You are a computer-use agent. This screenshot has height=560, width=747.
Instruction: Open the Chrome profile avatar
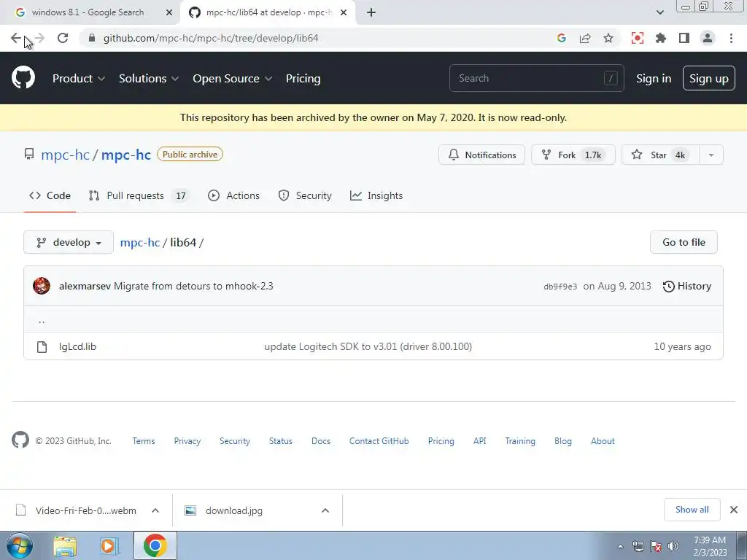(x=708, y=38)
